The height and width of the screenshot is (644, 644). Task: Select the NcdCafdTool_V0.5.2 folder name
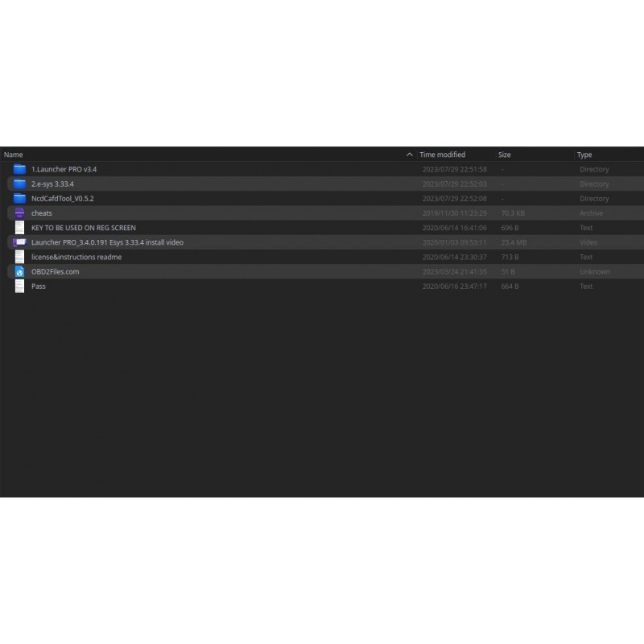[63, 198]
